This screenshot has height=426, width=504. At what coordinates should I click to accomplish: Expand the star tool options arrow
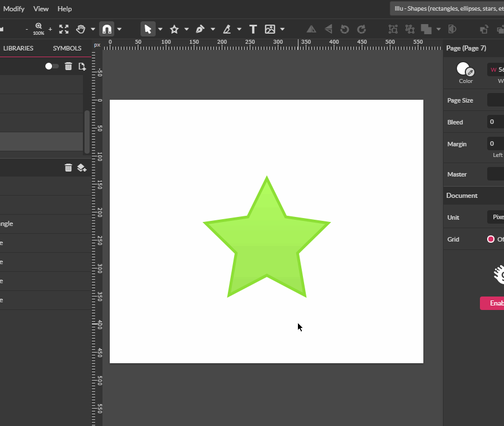coord(186,29)
